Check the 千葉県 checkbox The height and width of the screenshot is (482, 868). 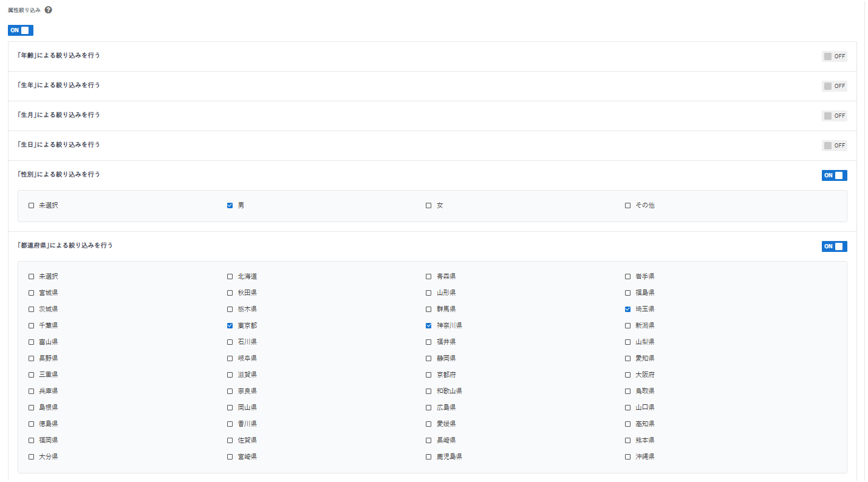[x=32, y=326]
